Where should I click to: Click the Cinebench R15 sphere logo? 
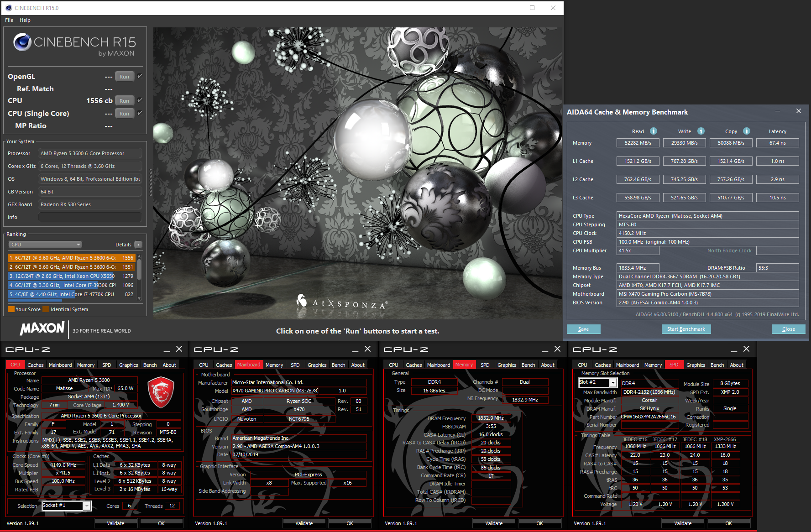(x=22, y=42)
